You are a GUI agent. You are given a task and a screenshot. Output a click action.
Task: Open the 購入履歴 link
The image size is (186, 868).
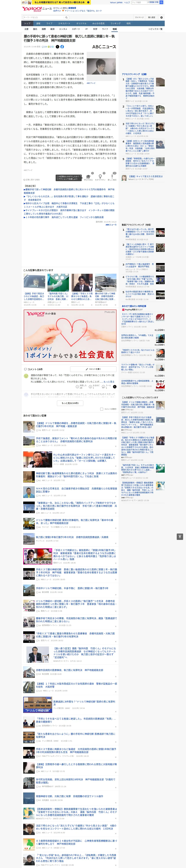152,18
